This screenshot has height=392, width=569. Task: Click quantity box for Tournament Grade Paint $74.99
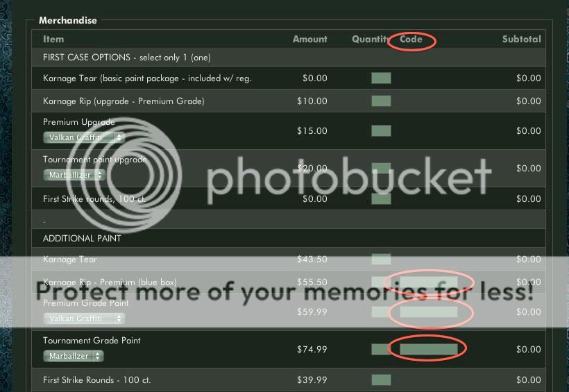(381, 349)
